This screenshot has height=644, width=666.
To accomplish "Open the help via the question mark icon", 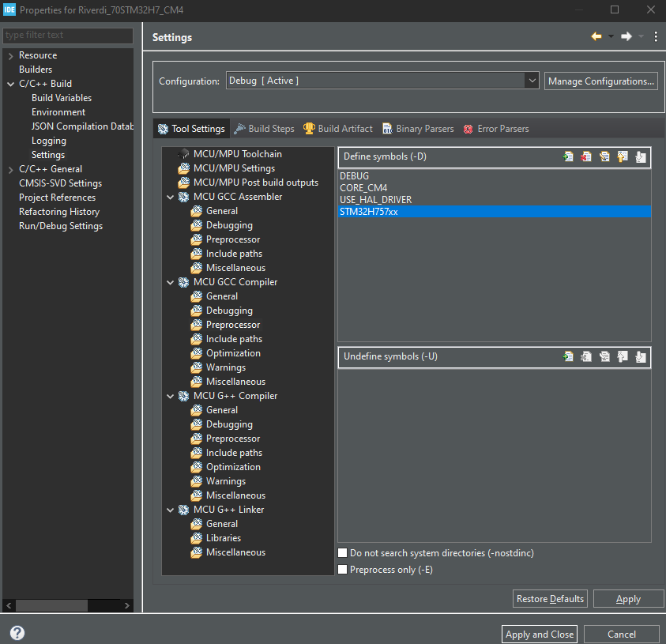I will click(x=16, y=632).
